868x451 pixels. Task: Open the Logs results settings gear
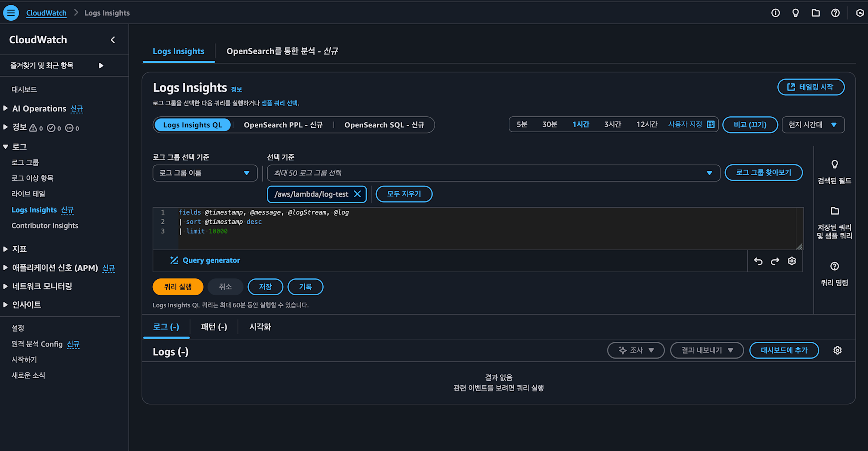[838, 350]
